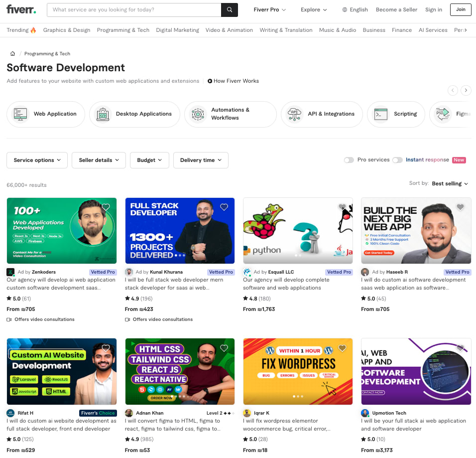The image size is (476, 458).
Task: Favorite the Esquall LLC gig heart
Action: pos(342,207)
